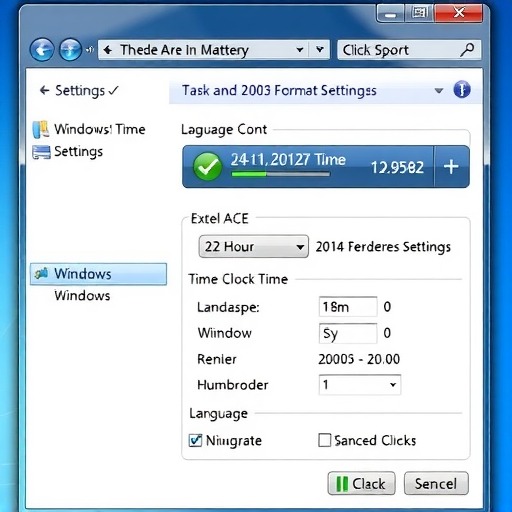
Task: Click the icon of the highlighted Windows item
Action: [41, 274]
